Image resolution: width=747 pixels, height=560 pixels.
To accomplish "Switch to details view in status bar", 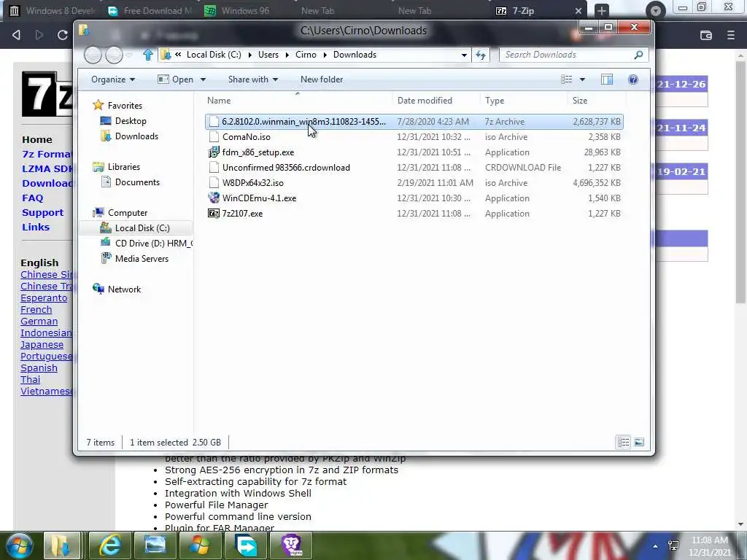I will pos(623,443).
